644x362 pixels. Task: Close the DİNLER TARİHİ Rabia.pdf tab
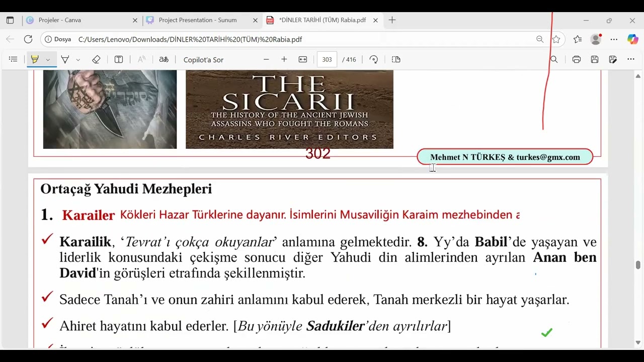point(375,20)
